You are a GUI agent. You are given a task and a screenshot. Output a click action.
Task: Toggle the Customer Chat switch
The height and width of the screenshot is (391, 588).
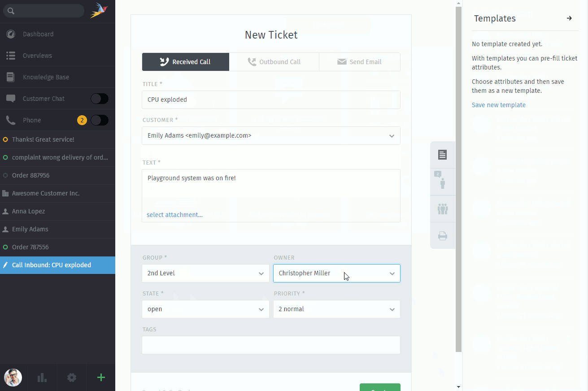pyautogui.click(x=99, y=99)
